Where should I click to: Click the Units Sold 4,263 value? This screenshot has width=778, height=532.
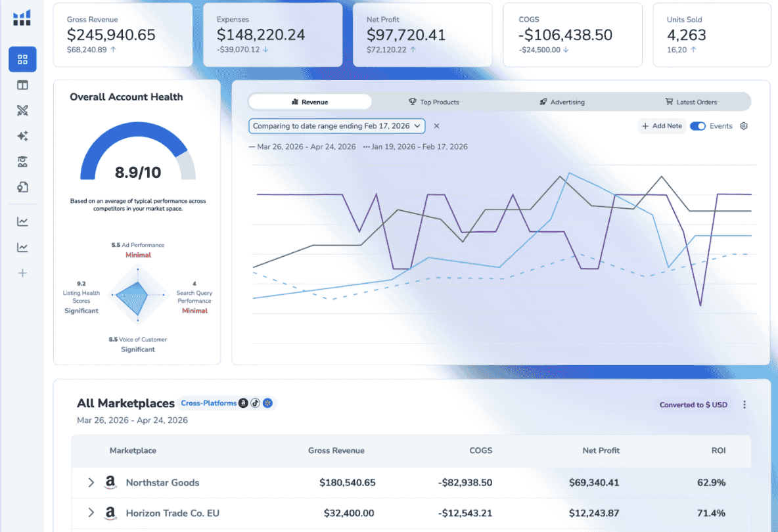coord(686,35)
